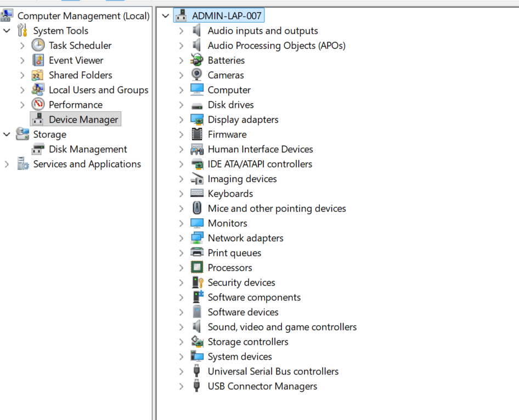Expand the Local Users and Groups node

click(x=22, y=90)
